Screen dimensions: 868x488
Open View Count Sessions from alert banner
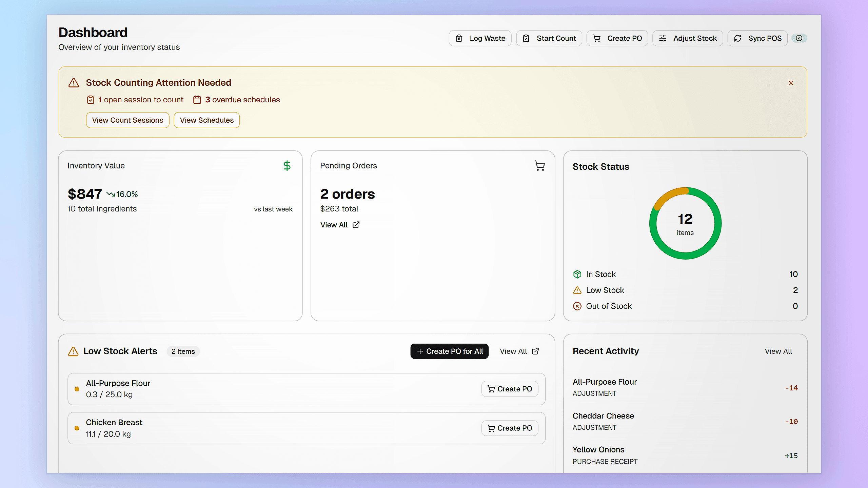[127, 120]
